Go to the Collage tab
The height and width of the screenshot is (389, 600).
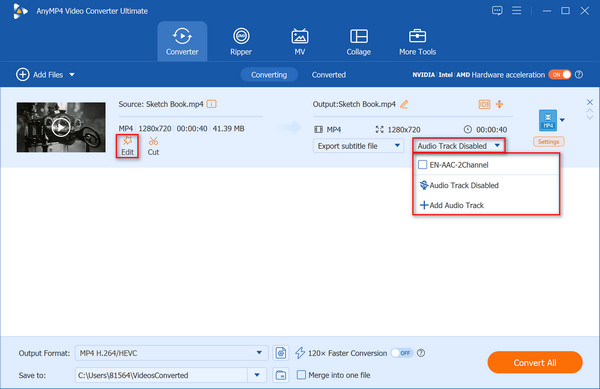tap(359, 41)
